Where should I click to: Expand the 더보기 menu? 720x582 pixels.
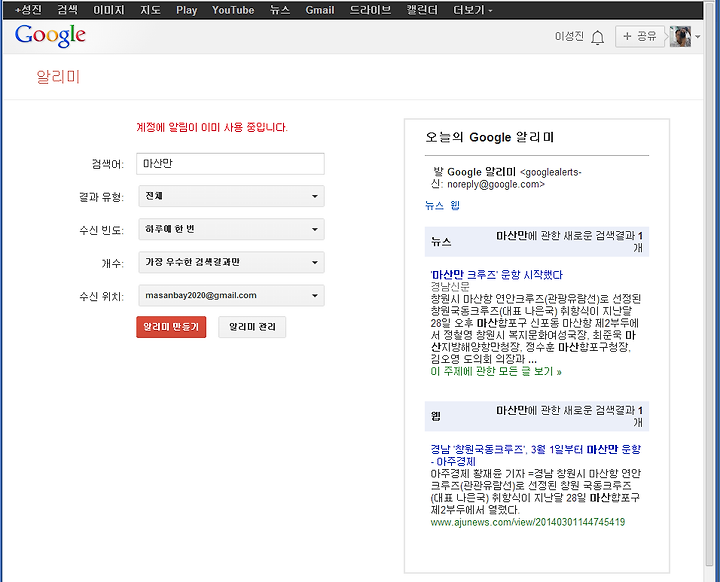click(x=472, y=10)
